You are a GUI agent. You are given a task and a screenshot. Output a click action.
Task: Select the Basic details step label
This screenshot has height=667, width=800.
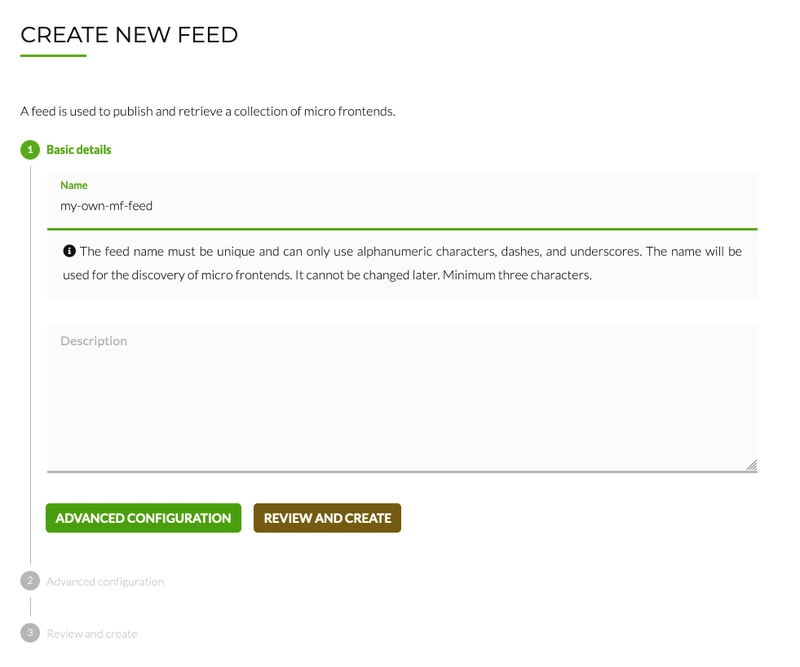(x=79, y=150)
